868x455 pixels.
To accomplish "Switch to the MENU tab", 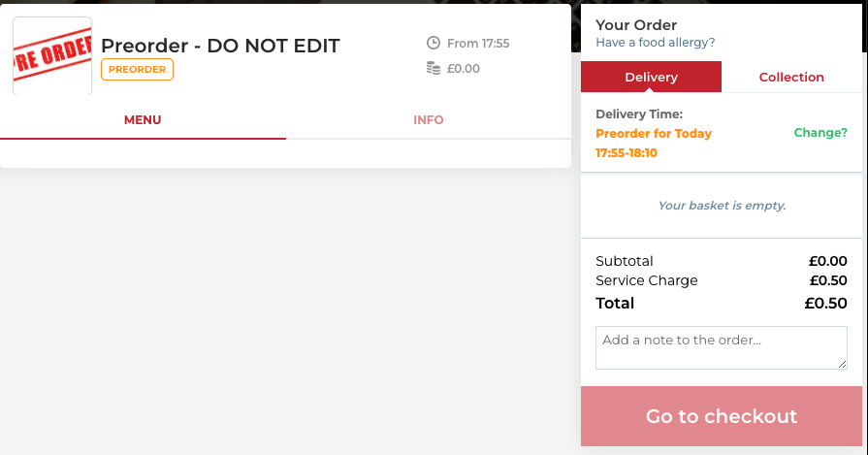I will [x=143, y=120].
